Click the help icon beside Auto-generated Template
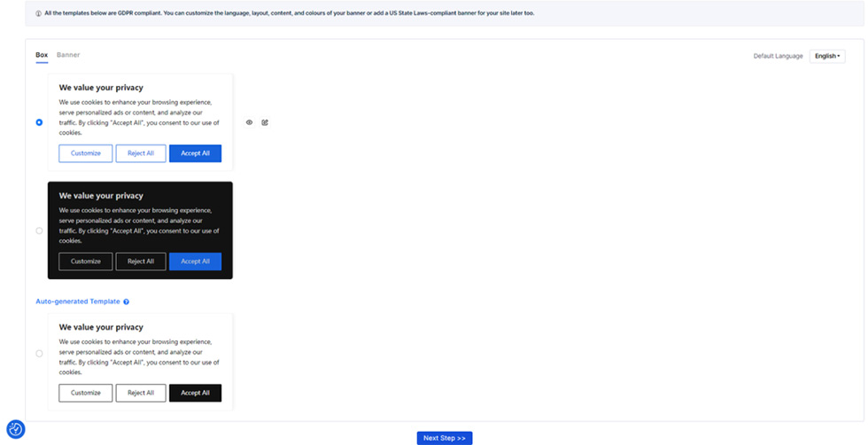 pyautogui.click(x=127, y=302)
